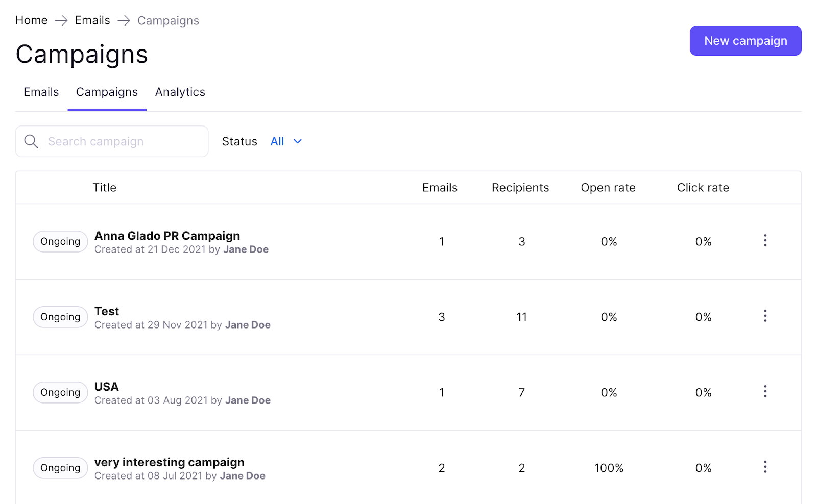
Task: Open the Home breadcrumb link
Action: 31,20
